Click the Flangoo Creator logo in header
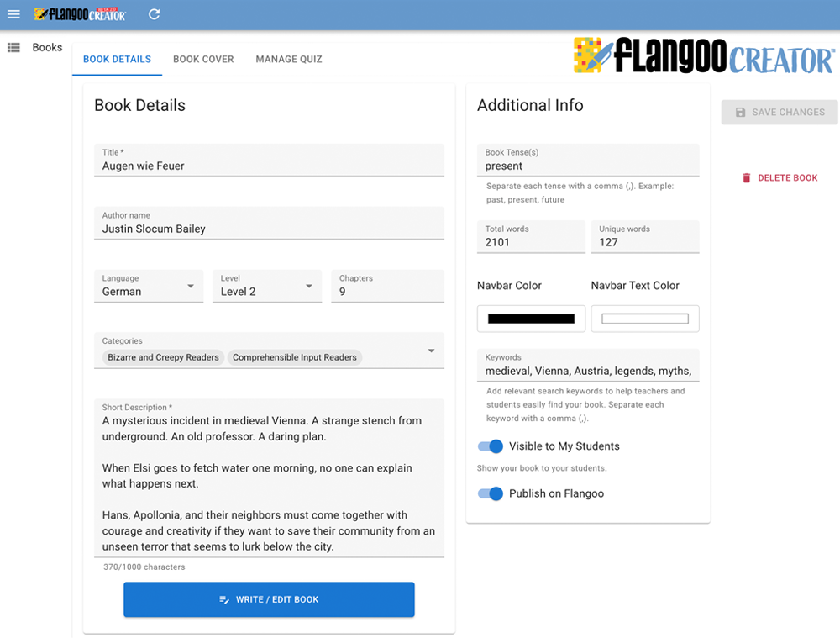840x638 pixels. pos(81,14)
